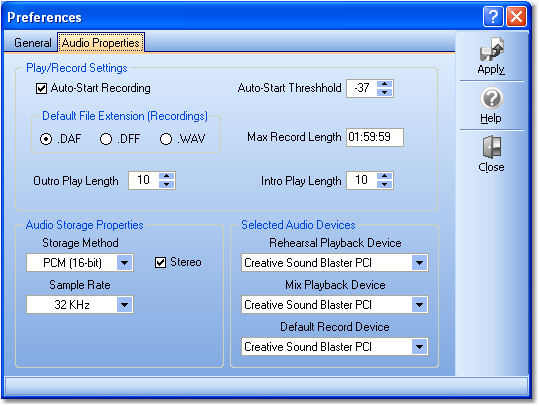Click the title bar question mark help button
The height and width of the screenshot is (406, 539).
tap(493, 17)
